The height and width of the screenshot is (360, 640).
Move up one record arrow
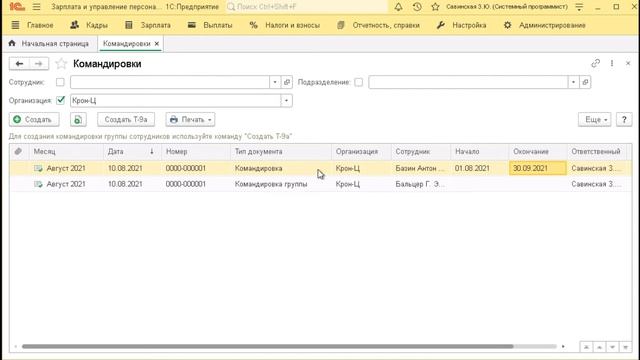(x=599, y=347)
